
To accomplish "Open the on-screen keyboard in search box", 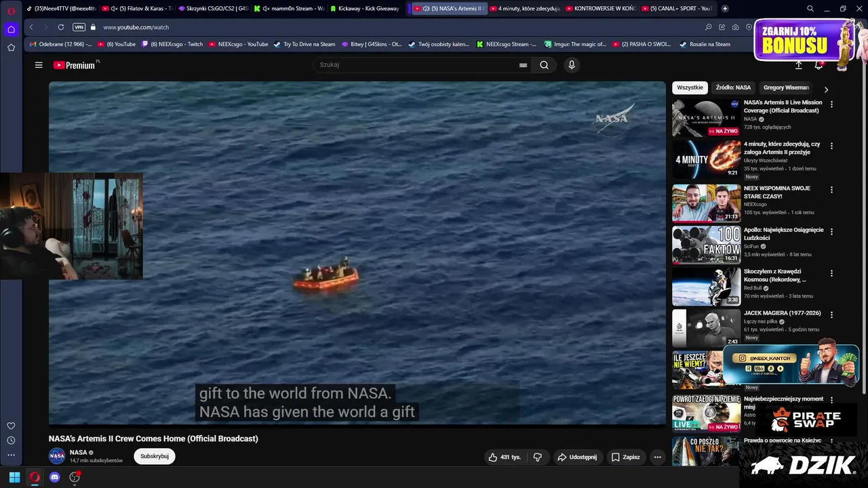I will tap(523, 65).
